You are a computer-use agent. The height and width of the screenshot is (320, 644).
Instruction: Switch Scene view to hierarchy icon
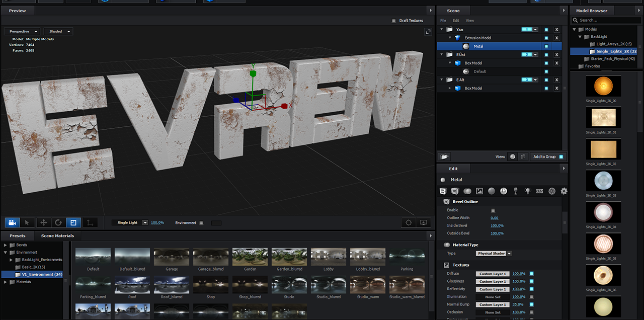pyautogui.click(x=523, y=156)
